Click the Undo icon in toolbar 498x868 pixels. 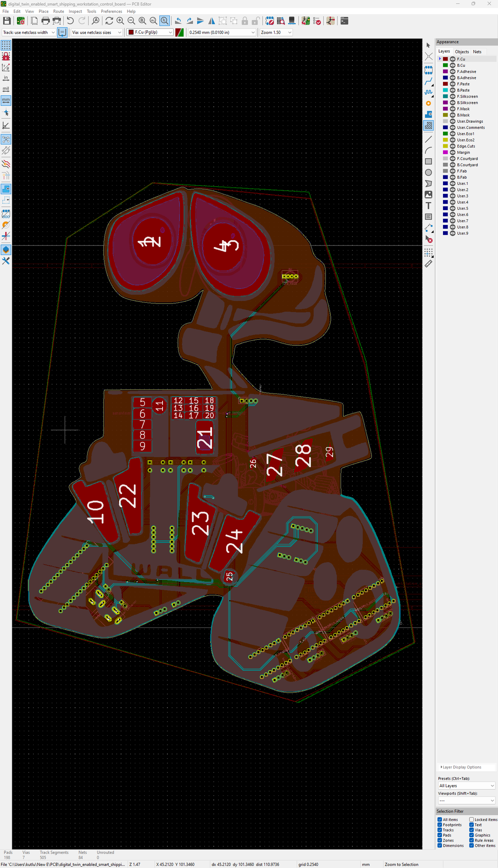click(70, 21)
